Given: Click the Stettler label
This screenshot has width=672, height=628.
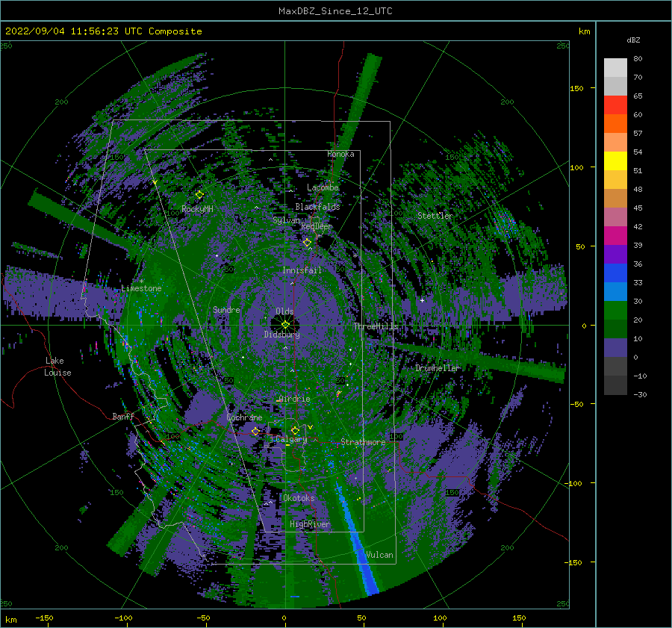Looking at the screenshot, I should (435, 216).
